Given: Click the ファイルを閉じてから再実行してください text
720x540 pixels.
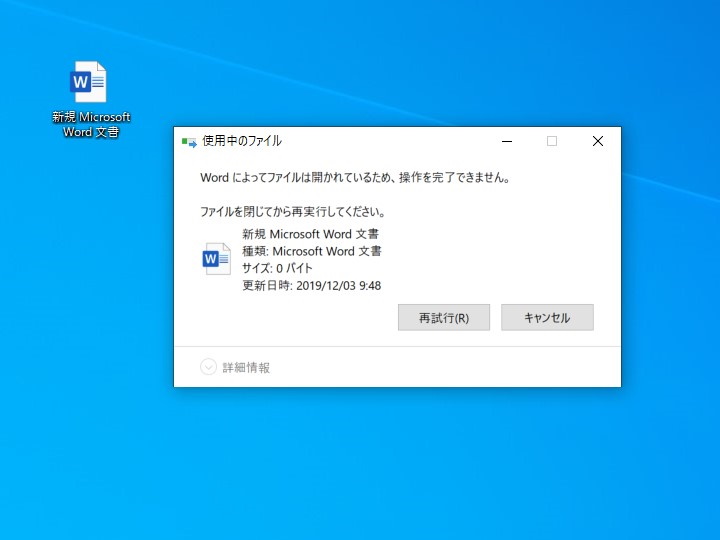Looking at the screenshot, I should (292, 212).
